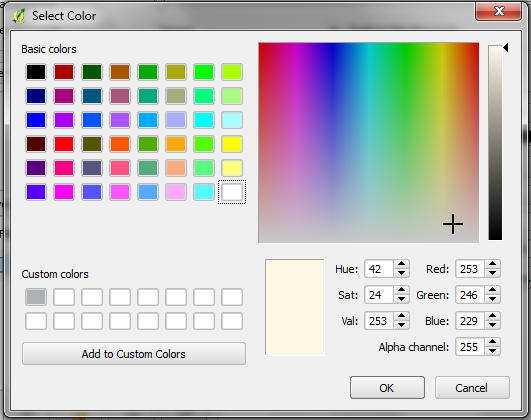Pick the pure red basic color swatch
Screen dimensions: 531x420
click(x=64, y=144)
